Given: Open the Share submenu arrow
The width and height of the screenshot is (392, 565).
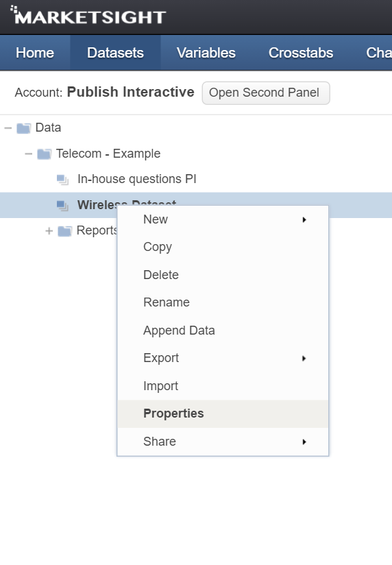Looking at the screenshot, I should 304,442.
